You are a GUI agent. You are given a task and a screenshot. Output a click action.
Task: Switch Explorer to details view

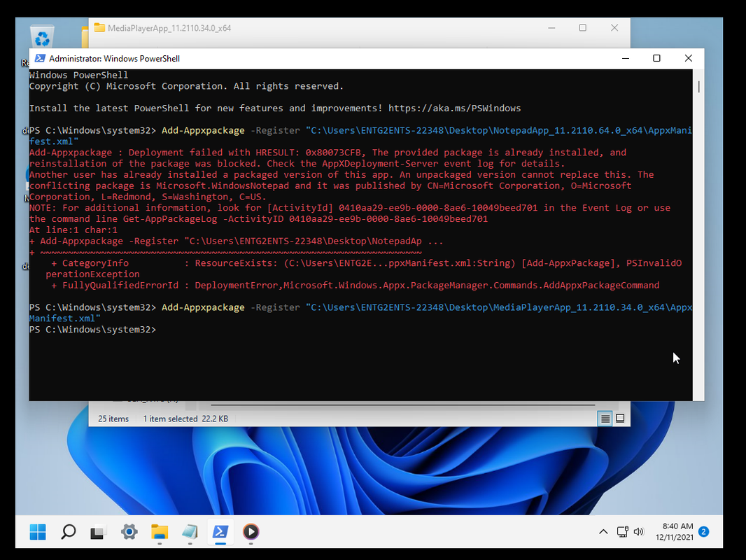click(605, 419)
